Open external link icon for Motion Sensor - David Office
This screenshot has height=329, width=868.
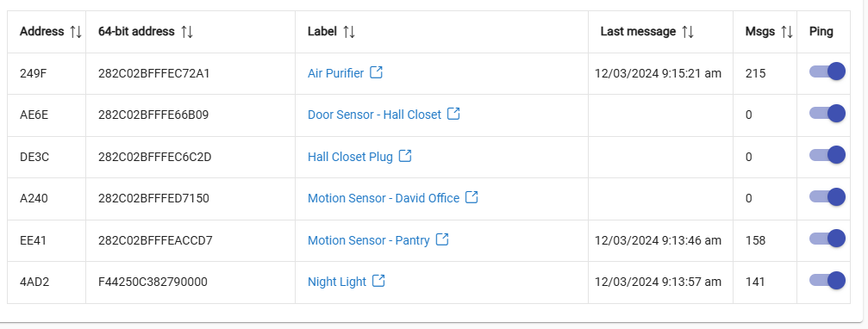[471, 197]
